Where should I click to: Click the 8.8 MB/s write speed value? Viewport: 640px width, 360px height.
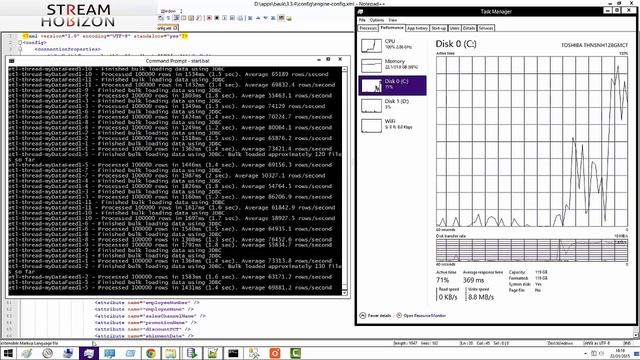coord(481,297)
